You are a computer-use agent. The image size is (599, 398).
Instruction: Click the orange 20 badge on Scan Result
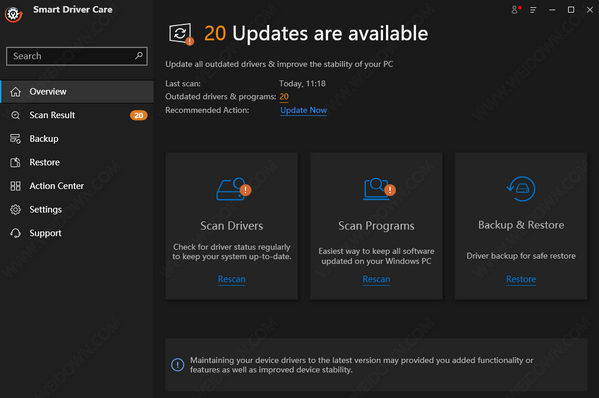[x=139, y=115]
